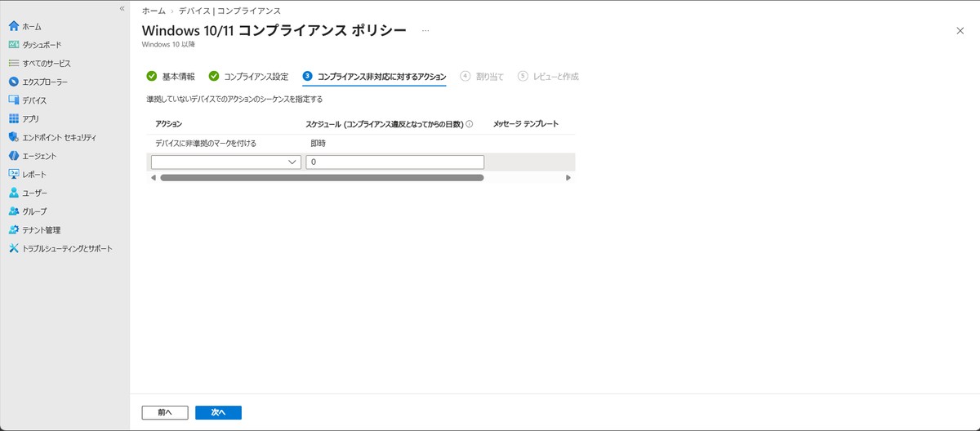Click the left arrow of horizontal scrollbar
The height and width of the screenshot is (431, 980).
153,177
